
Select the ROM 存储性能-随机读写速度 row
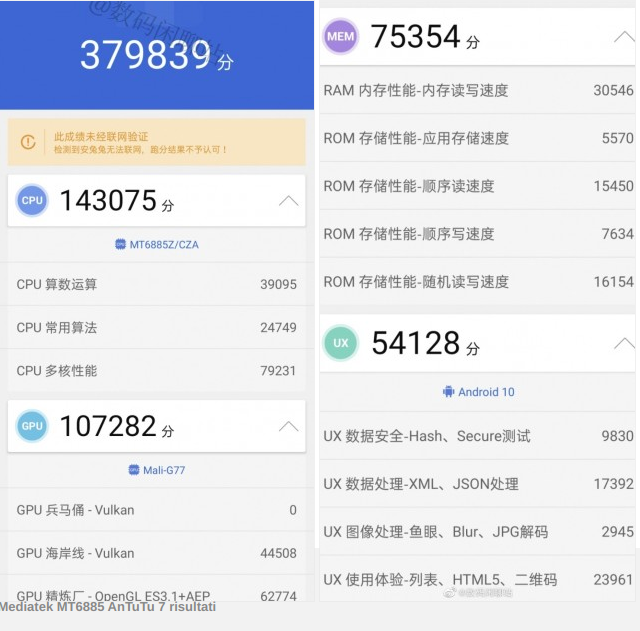478,282
